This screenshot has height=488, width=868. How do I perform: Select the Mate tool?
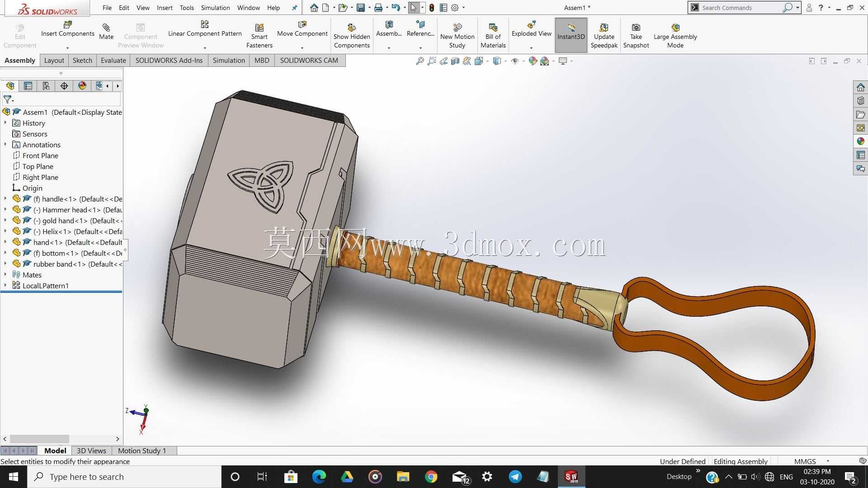pyautogui.click(x=106, y=32)
